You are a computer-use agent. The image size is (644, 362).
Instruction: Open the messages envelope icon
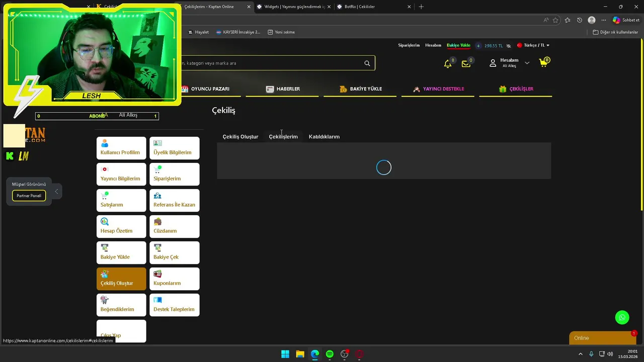click(466, 64)
